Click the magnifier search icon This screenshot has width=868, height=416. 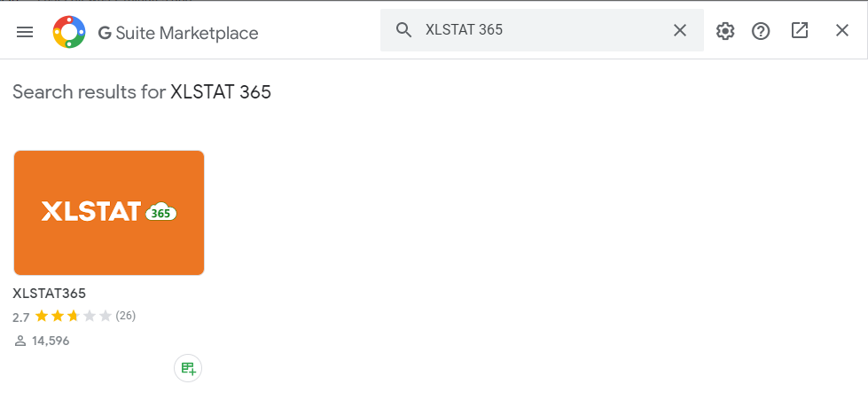click(x=404, y=30)
